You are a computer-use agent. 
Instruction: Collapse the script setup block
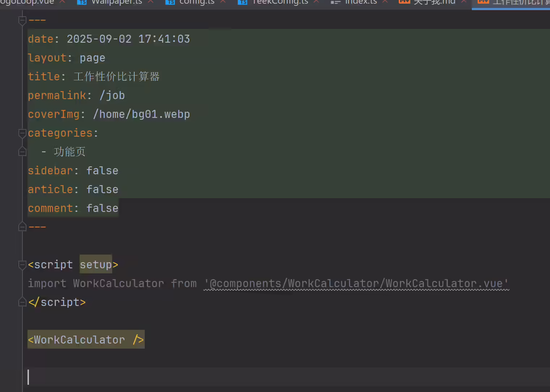[x=22, y=265]
